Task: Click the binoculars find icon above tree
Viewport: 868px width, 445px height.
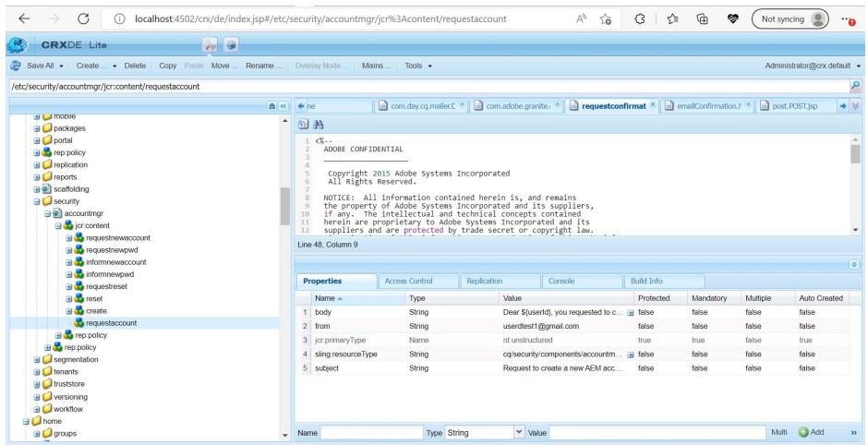Action: [x=271, y=106]
